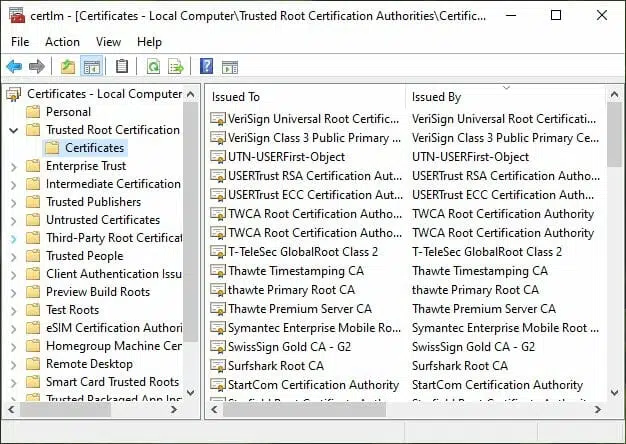The image size is (626, 444).
Task: Click Certificates - Local Computer root icon
Action: 14,94
